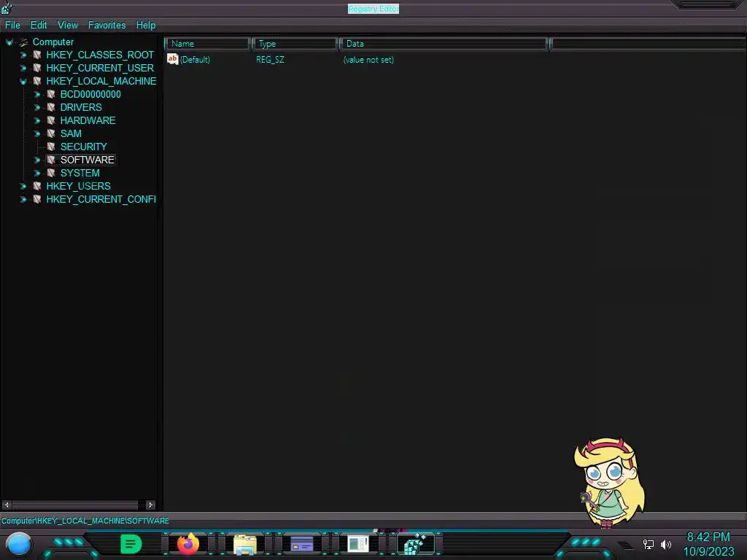
Task: Select the SYSTEM label
Action: [x=80, y=173]
